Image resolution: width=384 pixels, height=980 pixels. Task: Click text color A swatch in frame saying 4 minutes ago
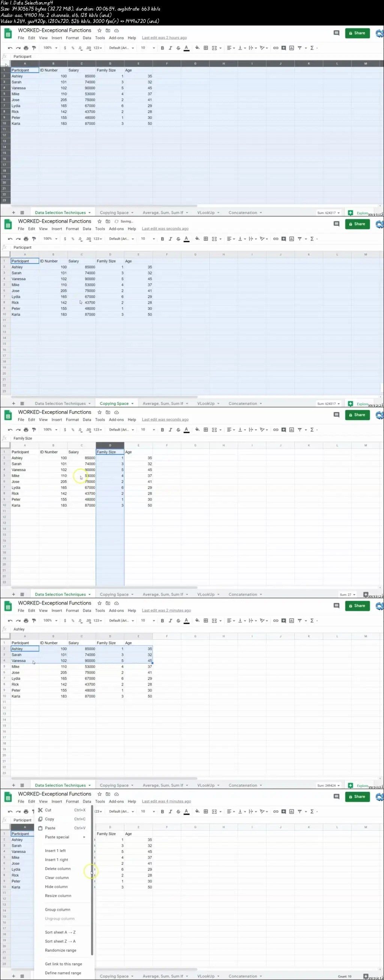[x=186, y=812]
